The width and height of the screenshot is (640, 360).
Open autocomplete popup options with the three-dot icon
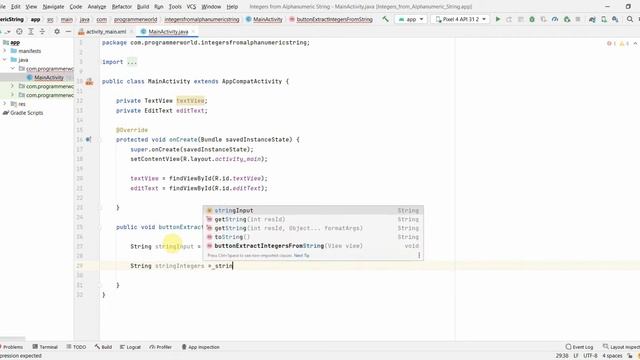coord(419,255)
